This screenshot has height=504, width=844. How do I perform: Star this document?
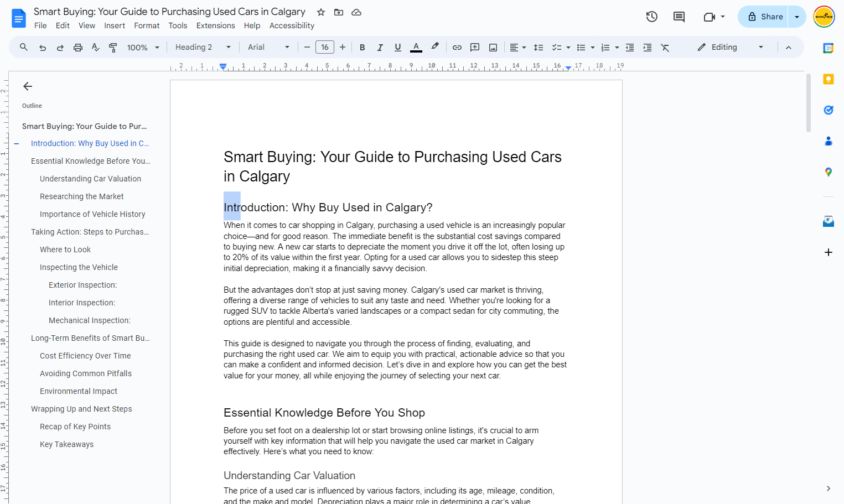(321, 12)
